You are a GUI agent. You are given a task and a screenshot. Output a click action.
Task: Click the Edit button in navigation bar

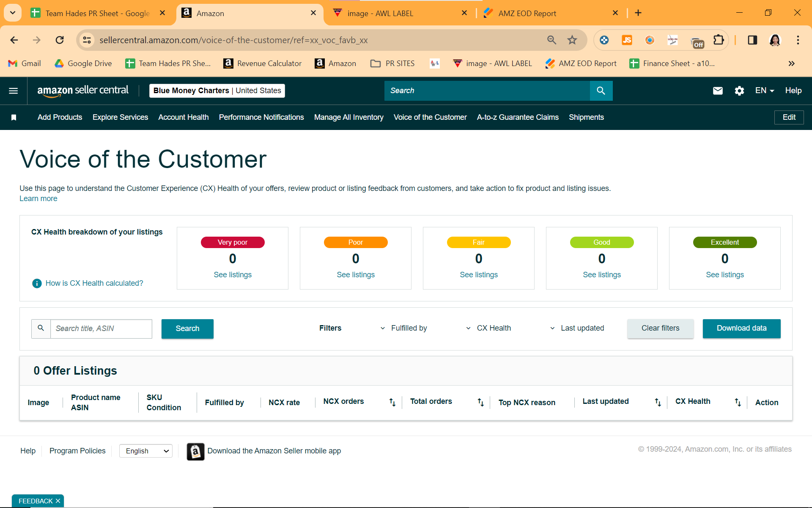click(789, 117)
